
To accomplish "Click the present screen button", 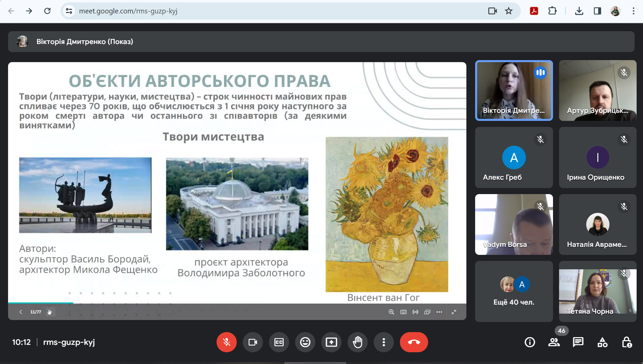I will click(x=331, y=342).
